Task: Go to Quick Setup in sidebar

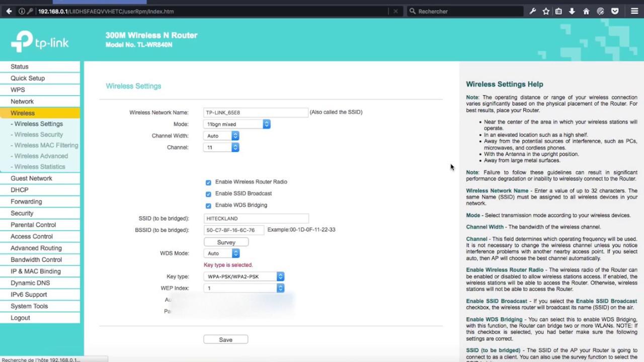Action: click(40, 78)
